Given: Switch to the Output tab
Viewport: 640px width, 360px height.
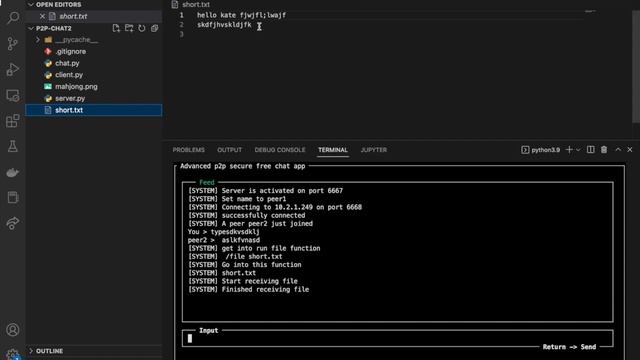Looking at the screenshot, I should pyautogui.click(x=229, y=150).
